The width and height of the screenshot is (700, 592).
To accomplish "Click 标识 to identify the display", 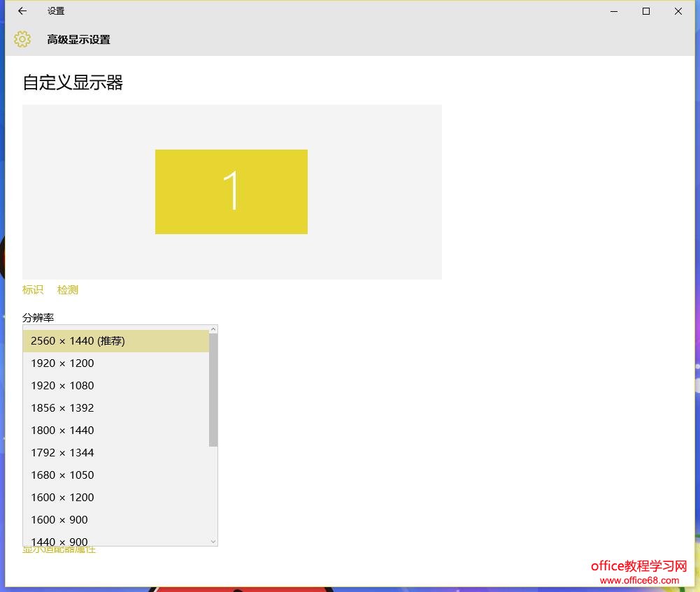I will point(32,289).
